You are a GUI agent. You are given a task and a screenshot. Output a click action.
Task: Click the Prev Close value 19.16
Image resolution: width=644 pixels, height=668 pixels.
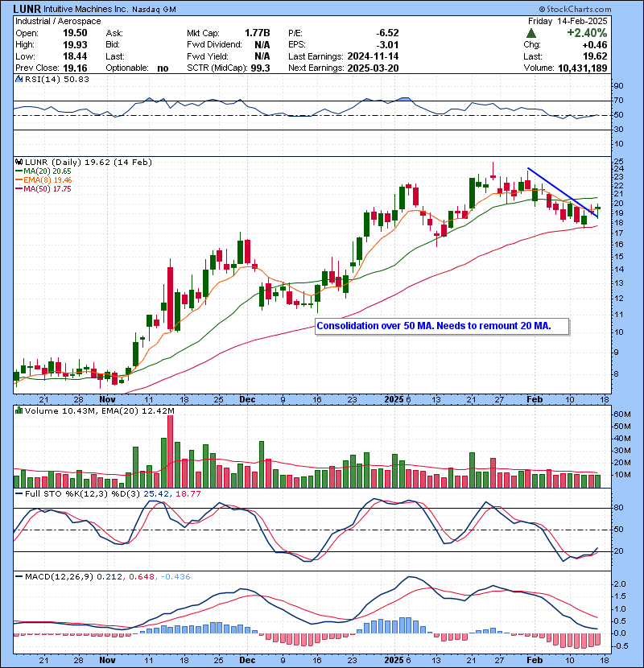75,68
